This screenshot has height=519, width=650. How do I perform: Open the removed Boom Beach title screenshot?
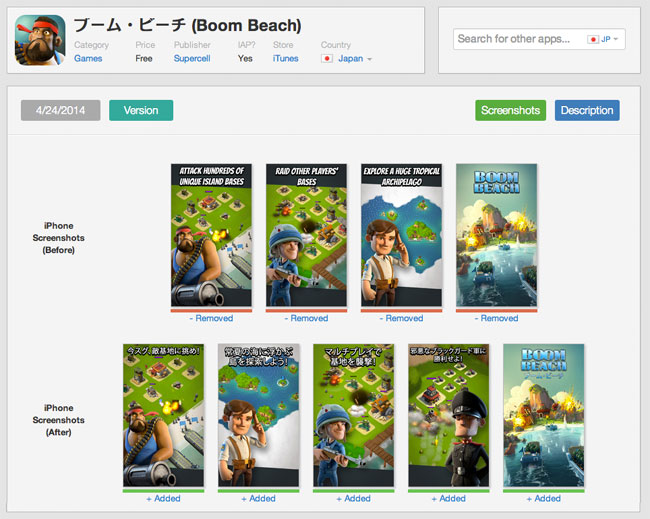[x=496, y=235]
